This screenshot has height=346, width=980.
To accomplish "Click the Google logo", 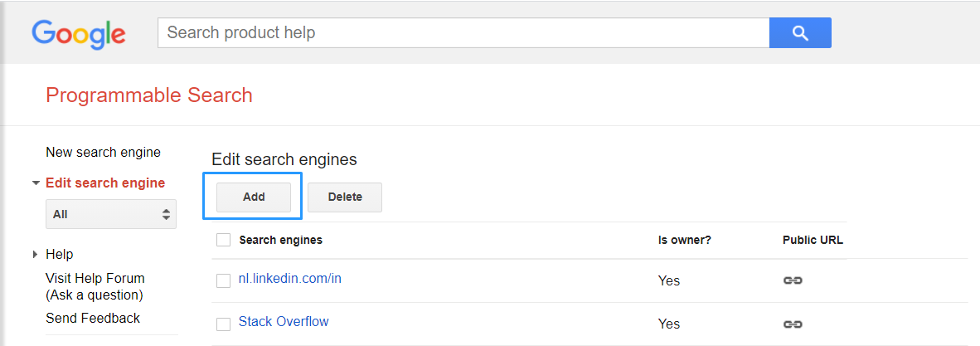I will click(79, 34).
